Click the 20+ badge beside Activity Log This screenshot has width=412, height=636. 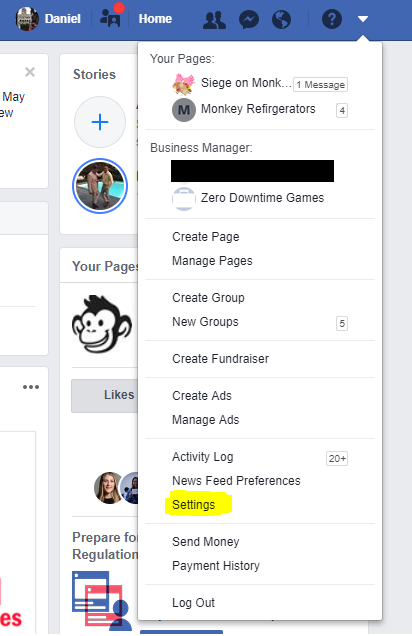[337, 458]
